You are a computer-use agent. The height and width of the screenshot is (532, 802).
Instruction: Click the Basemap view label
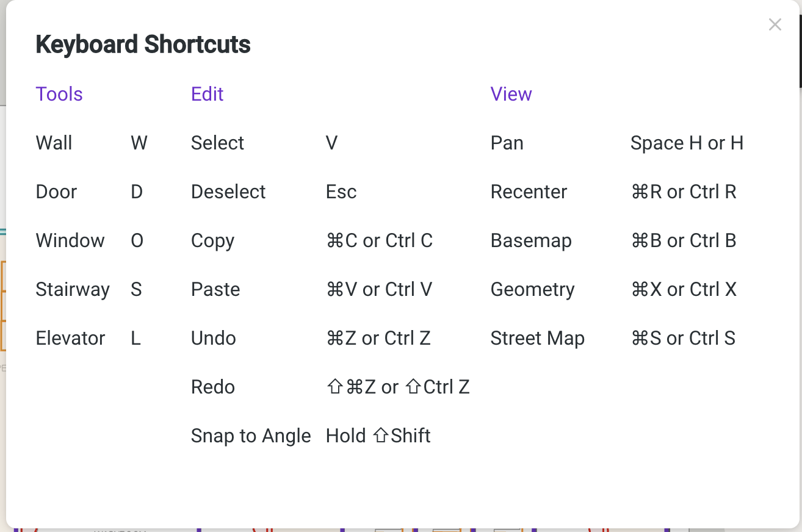tap(531, 240)
